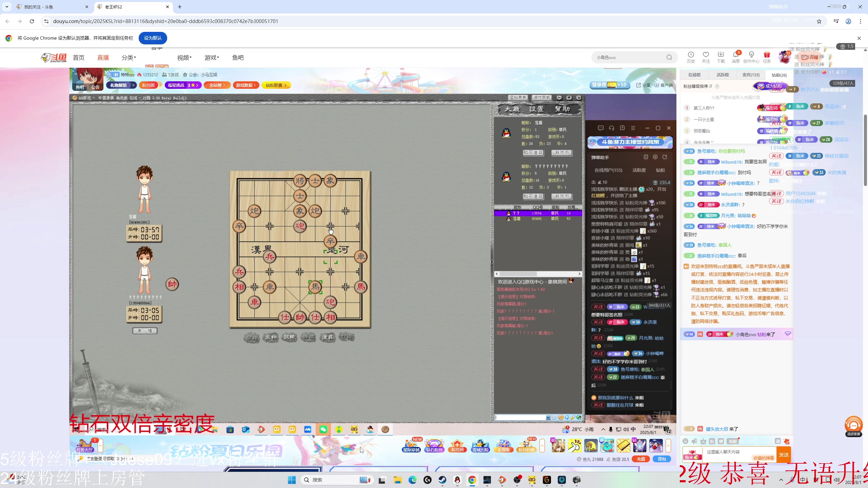Switch to the 我的关注 - 斗鱼 browser tab

tap(52, 7)
